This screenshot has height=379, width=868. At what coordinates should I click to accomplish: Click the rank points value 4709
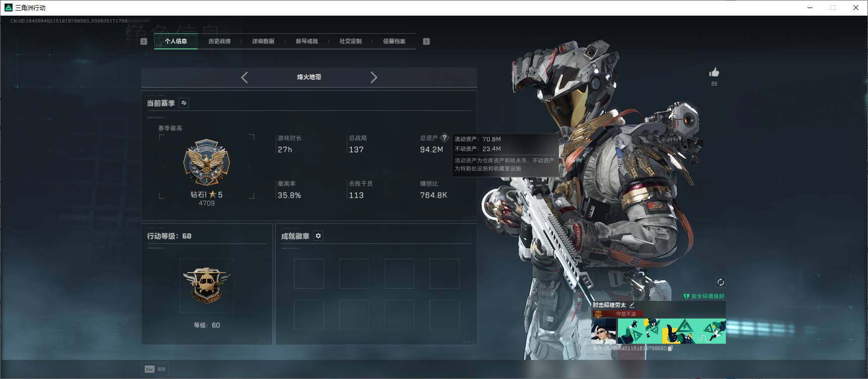pyautogui.click(x=207, y=204)
